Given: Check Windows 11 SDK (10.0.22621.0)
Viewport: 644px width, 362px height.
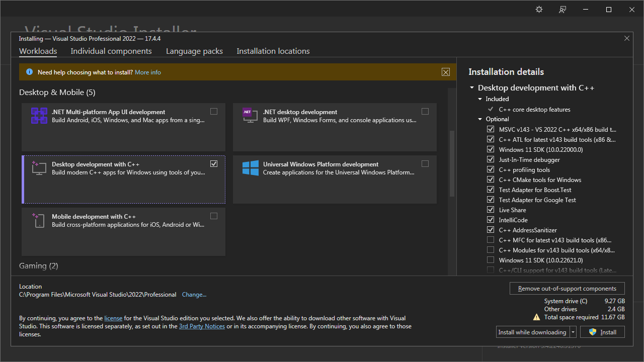Looking at the screenshot, I should click(x=491, y=260).
